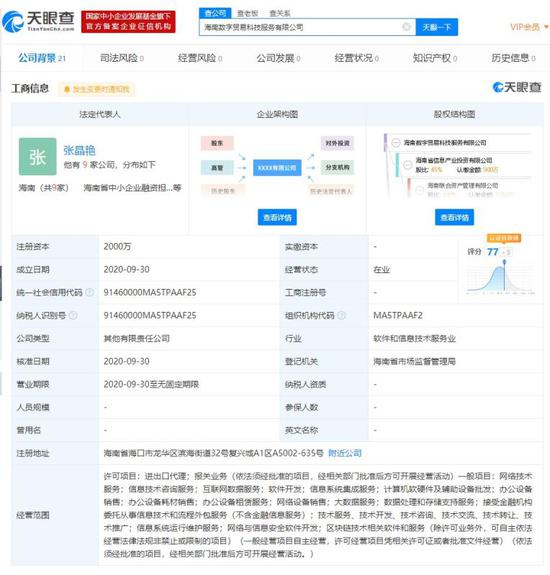Open the 知识产权 tab
This screenshot has width=550, height=575.
pos(435,58)
